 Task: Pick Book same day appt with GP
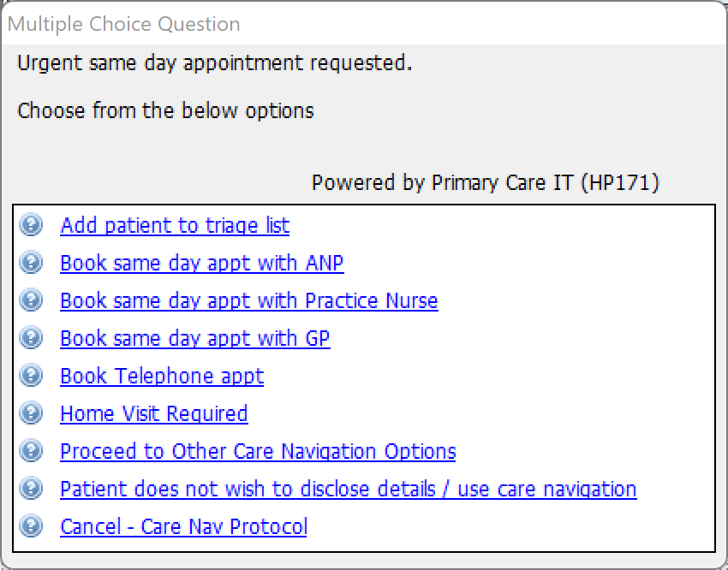pos(195,339)
